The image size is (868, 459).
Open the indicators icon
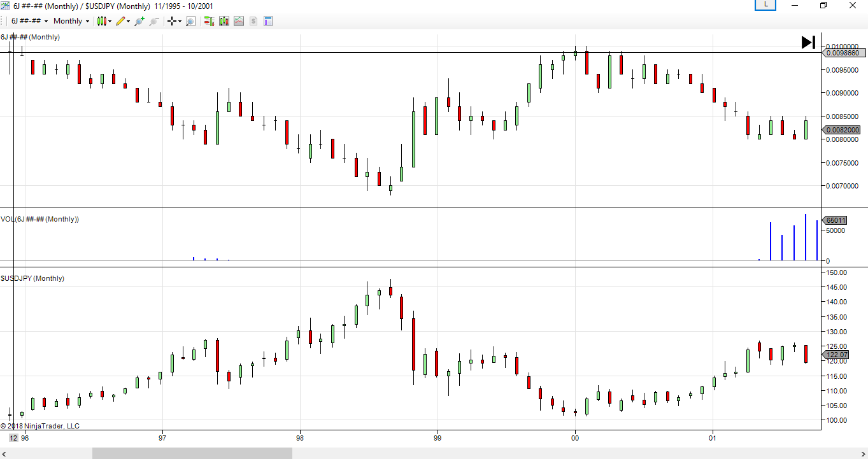tap(239, 21)
